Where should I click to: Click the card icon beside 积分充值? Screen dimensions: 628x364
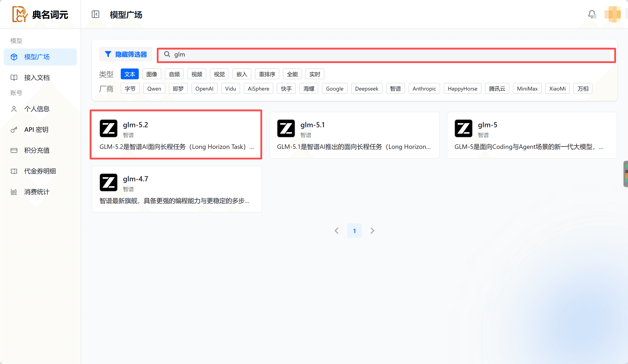click(14, 150)
